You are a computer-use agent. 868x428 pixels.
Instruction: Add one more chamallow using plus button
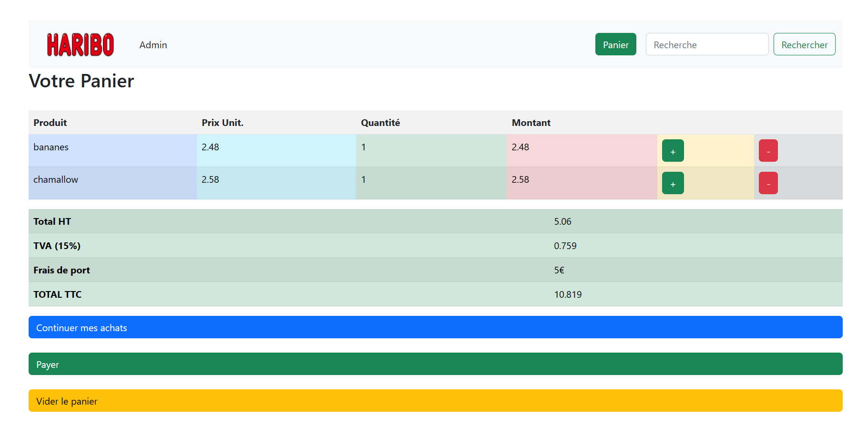[673, 183]
